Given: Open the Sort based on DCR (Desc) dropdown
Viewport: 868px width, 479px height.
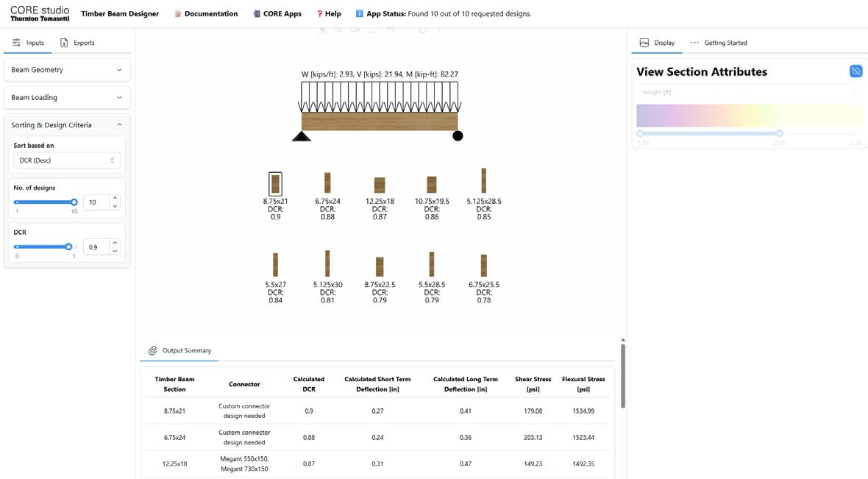Looking at the screenshot, I should [x=66, y=160].
